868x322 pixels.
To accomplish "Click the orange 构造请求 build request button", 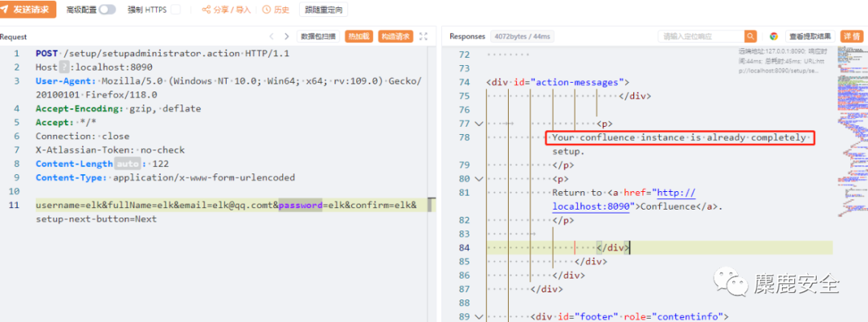I will pos(395,36).
